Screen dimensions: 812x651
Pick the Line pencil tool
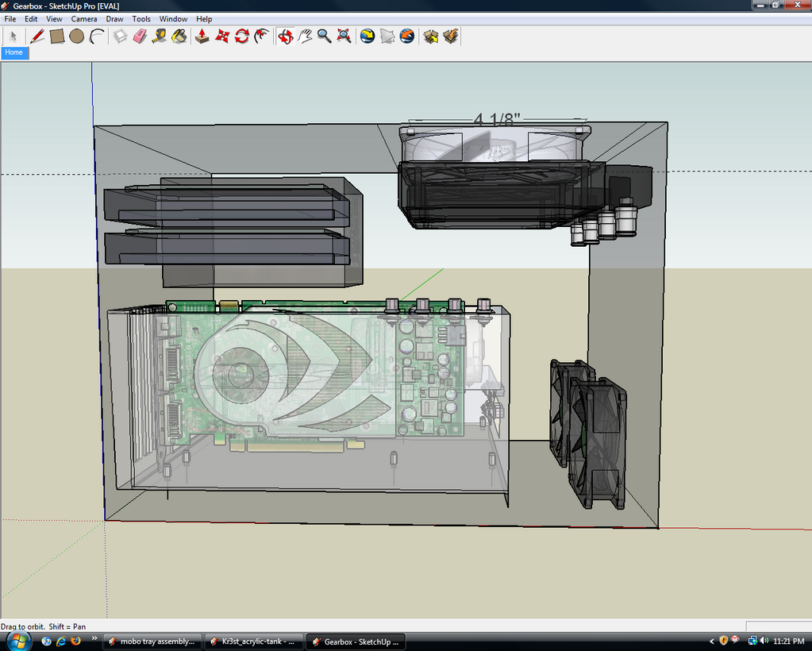[x=37, y=37]
